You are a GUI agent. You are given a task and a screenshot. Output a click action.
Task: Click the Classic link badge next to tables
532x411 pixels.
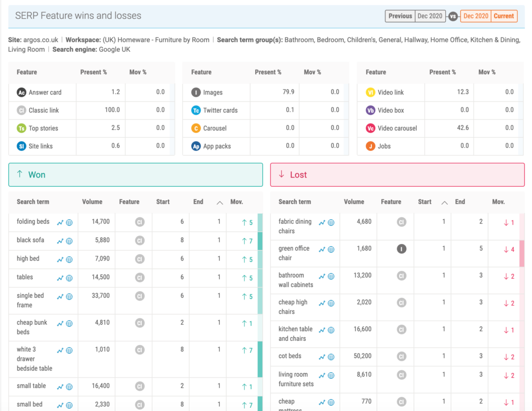tap(139, 278)
